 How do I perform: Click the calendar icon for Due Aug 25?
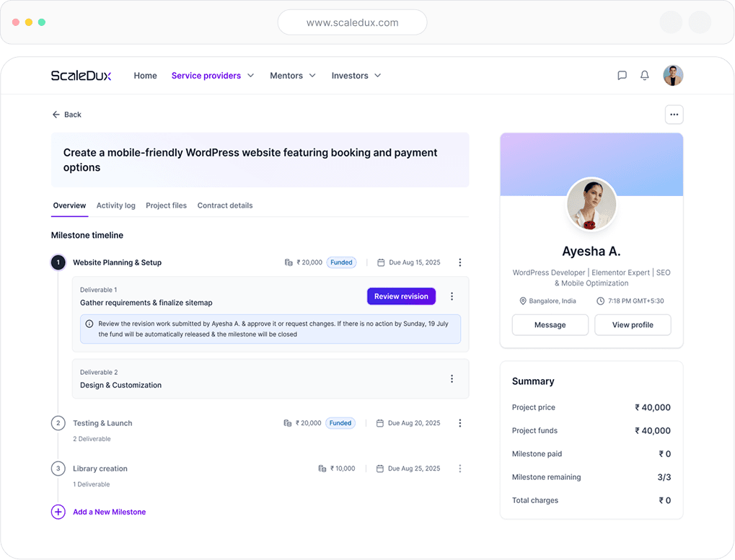380,468
